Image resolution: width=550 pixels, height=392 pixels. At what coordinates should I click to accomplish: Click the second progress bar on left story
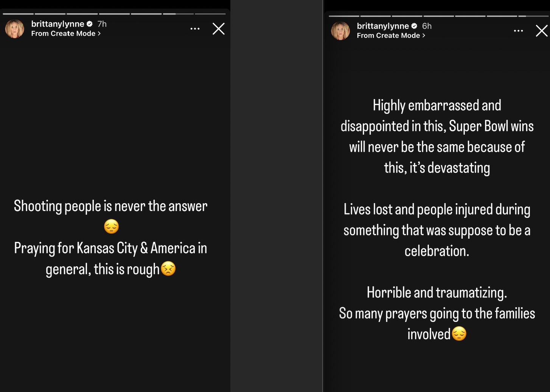tap(51, 14)
